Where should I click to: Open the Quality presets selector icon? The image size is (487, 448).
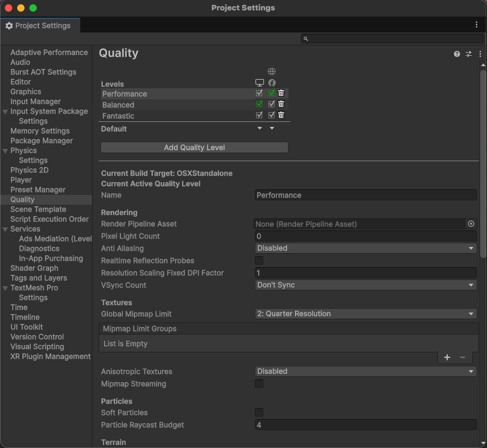pyautogui.click(x=469, y=54)
